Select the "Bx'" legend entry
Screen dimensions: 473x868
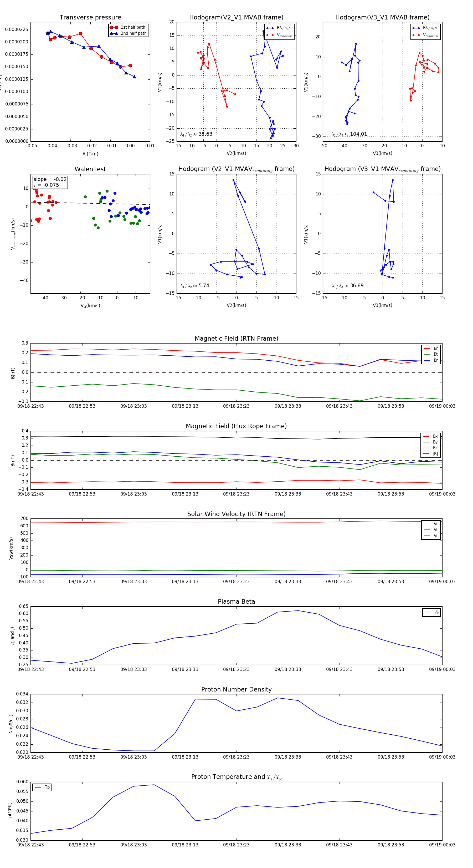point(431,436)
